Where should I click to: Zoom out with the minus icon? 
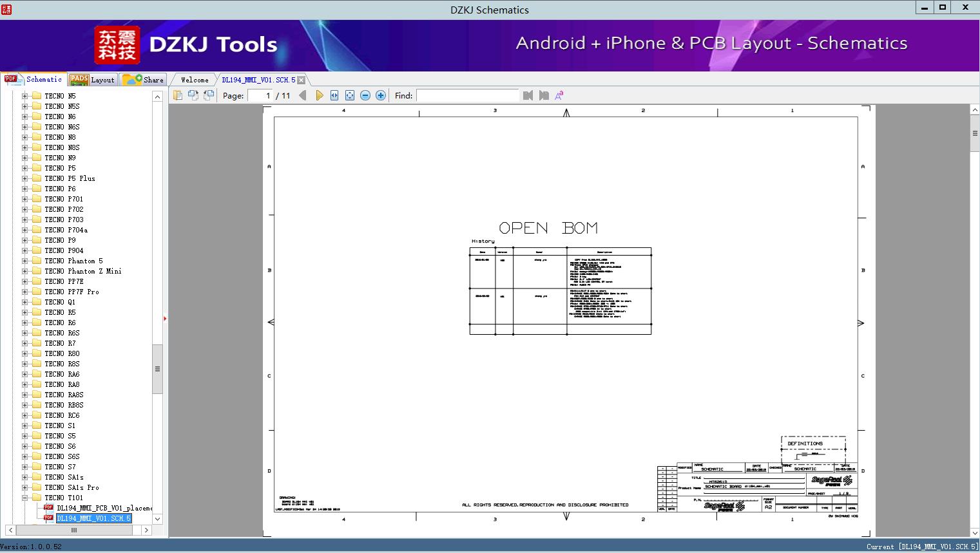click(365, 95)
